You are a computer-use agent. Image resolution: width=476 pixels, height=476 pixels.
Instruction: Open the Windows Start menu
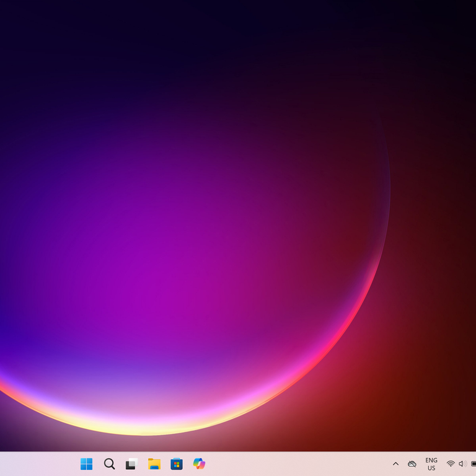86,464
